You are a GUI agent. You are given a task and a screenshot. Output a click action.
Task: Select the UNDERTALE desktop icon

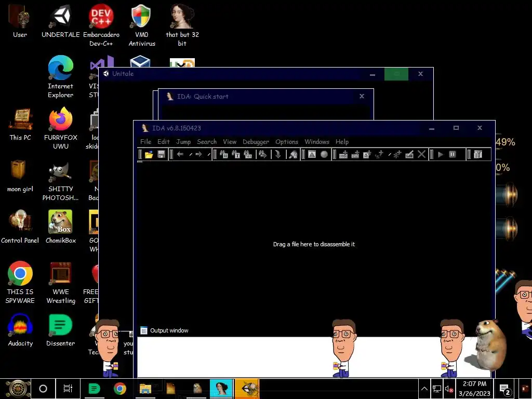60,21
